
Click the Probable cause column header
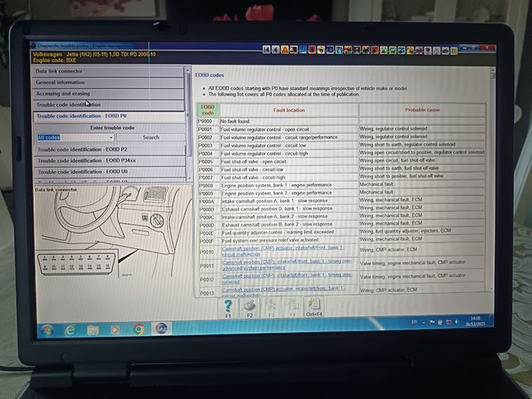click(422, 110)
